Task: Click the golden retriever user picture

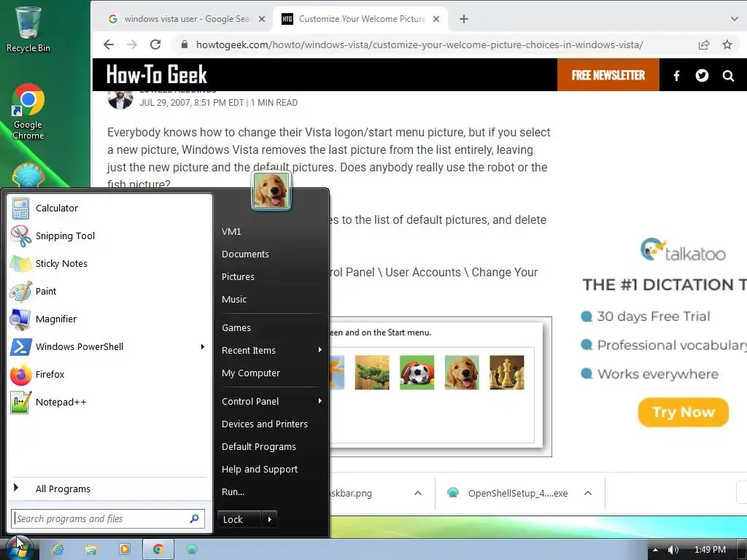Action: [271, 190]
